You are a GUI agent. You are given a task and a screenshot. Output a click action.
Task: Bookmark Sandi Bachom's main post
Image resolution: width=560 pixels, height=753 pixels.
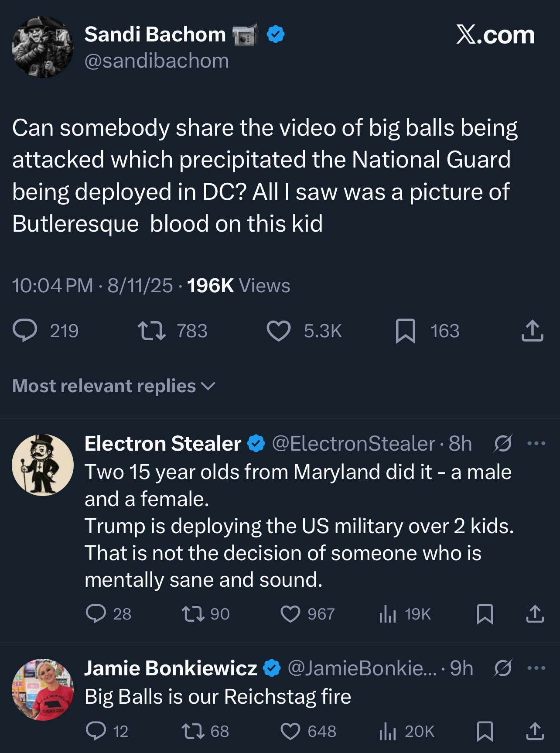click(405, 331)
